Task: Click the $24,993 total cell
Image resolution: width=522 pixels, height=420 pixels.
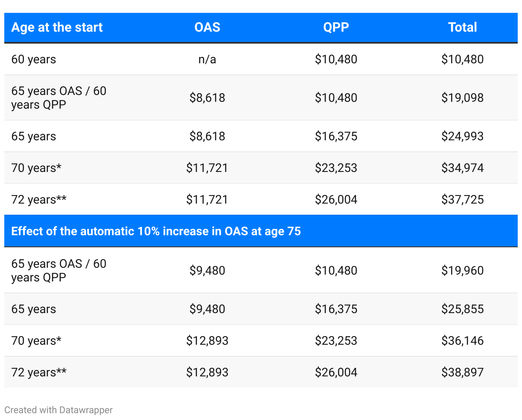Action: point(463,136)
